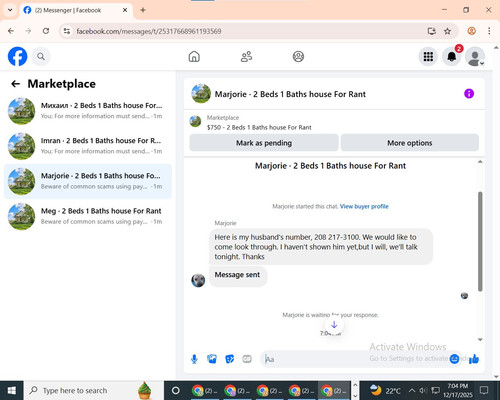Click the Message sent bubble
Viewport: 500px width, 400px height.
(238, 275)
